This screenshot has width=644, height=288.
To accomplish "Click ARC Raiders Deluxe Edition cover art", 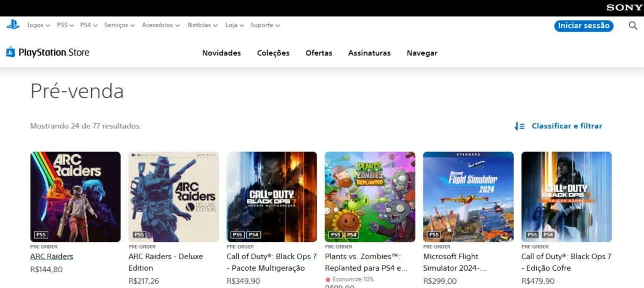I will click(173, 197).
